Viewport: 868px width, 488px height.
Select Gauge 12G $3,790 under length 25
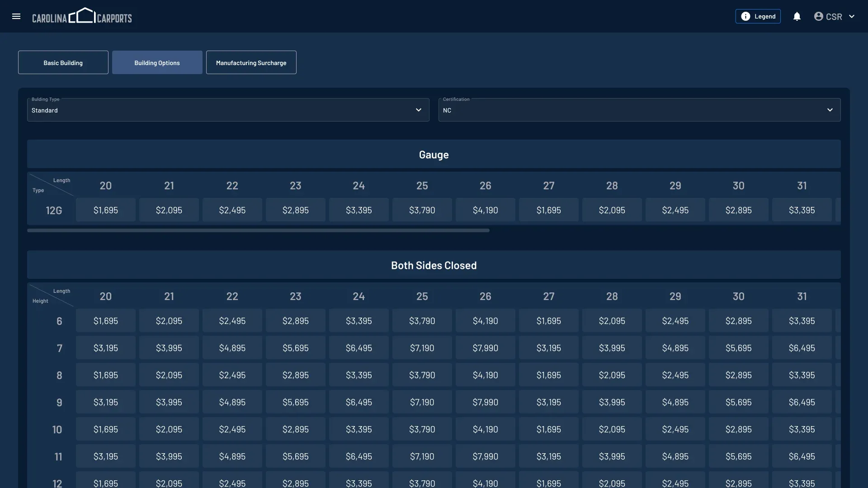(422, 210)
